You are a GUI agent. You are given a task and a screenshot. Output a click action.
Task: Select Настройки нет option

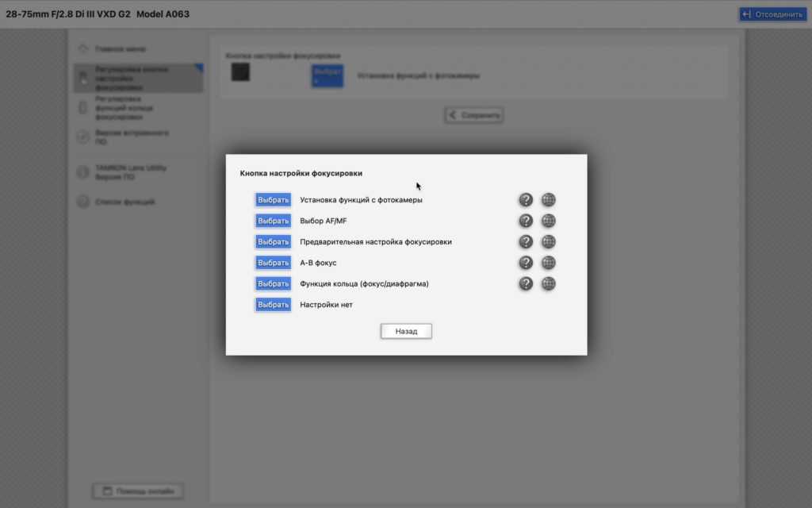[x=273, y=304]
